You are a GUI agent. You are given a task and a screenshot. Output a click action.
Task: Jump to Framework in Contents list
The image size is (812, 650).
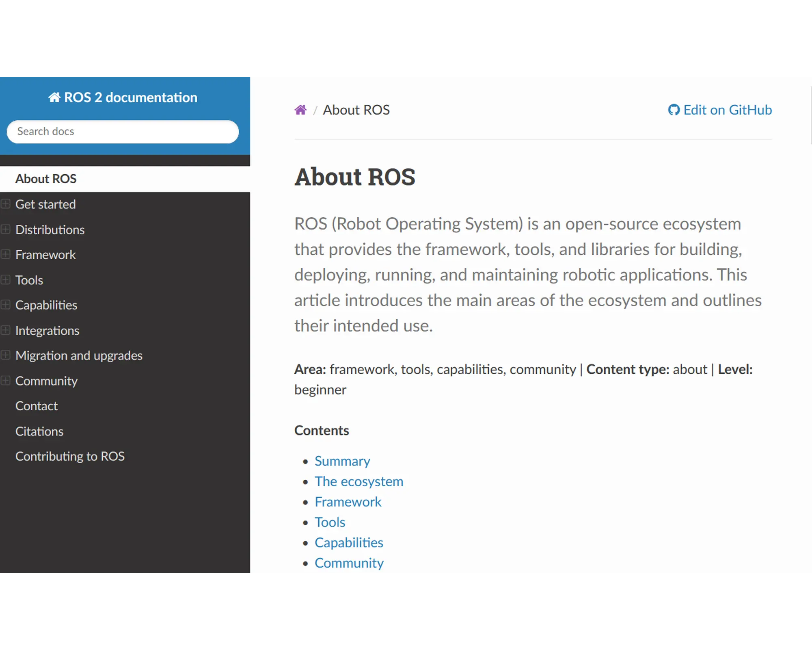click(x=348, y=502)
